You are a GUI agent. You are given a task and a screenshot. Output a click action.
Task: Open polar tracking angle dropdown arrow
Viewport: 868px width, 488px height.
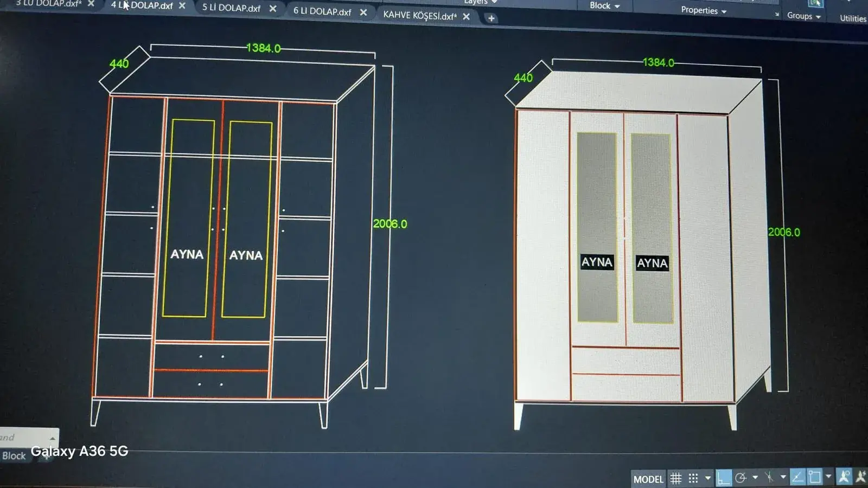[755, 477]
